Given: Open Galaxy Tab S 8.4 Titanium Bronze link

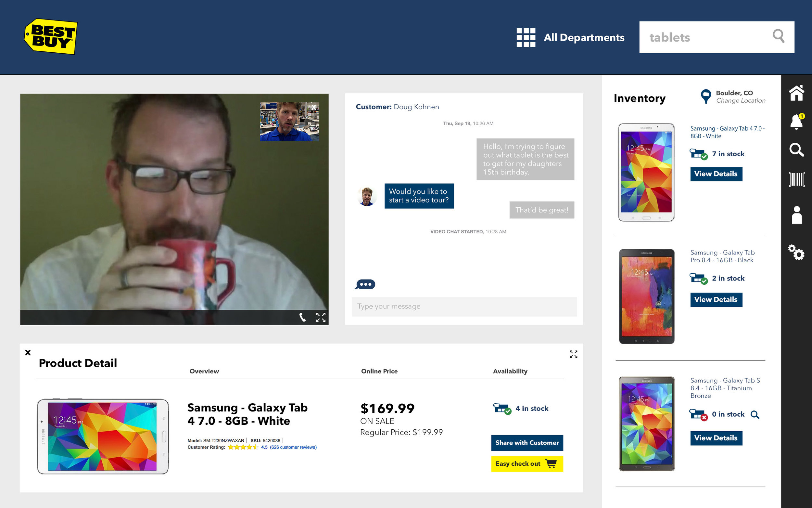Looking at the screenshot, I should coord(725,388).
